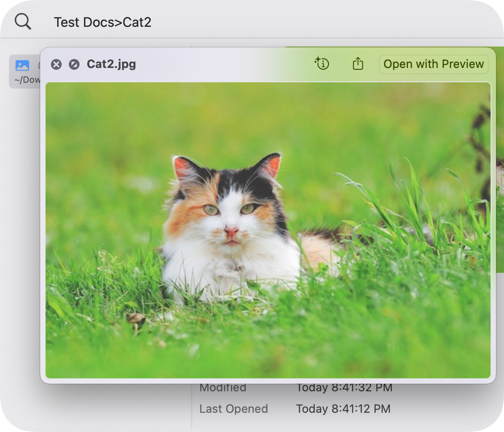The width and height of the screenshot is (504, 432).
Task: Open the Share menu for Cat2.jpg
Action: point(357,64)
